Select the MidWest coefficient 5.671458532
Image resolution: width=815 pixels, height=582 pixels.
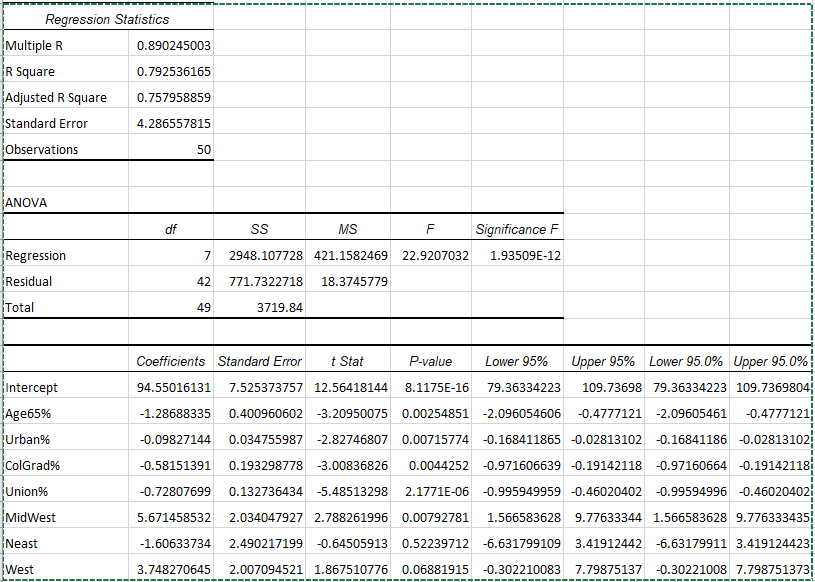pyautogui.click(x=171, y=518)
